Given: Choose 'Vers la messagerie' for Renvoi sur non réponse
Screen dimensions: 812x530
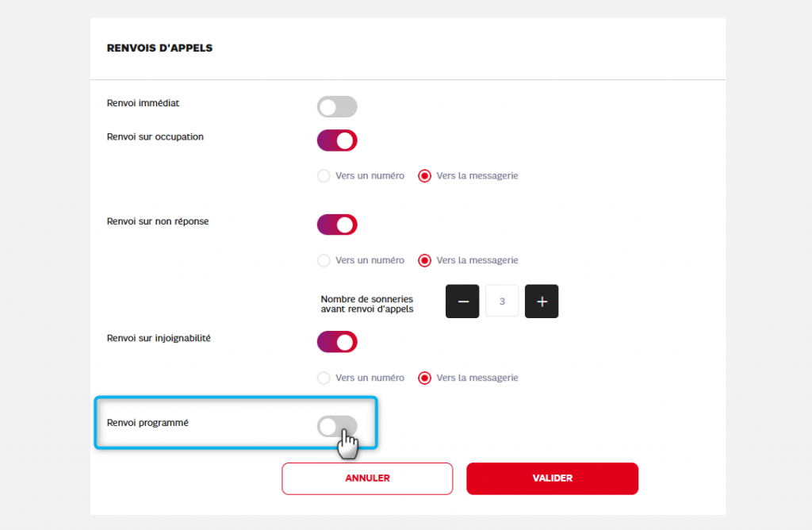Looking at the screenshot, I should [x=425, y=260].
